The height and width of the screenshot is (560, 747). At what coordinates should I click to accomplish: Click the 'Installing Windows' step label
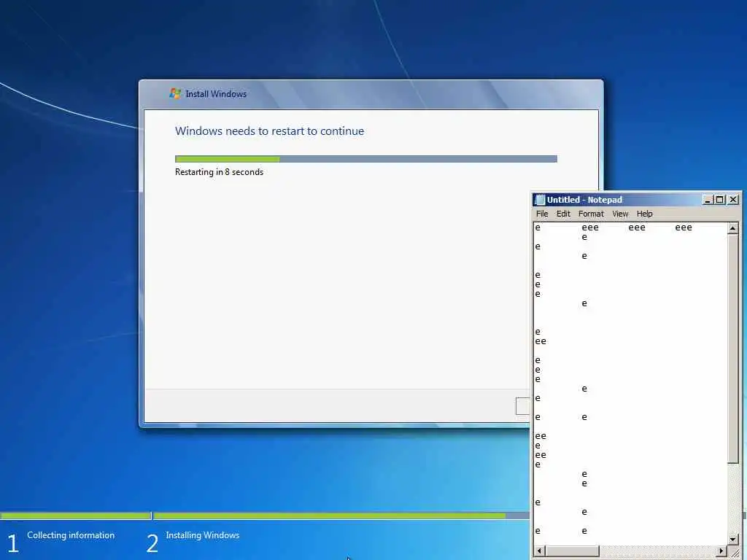[203, 535]
